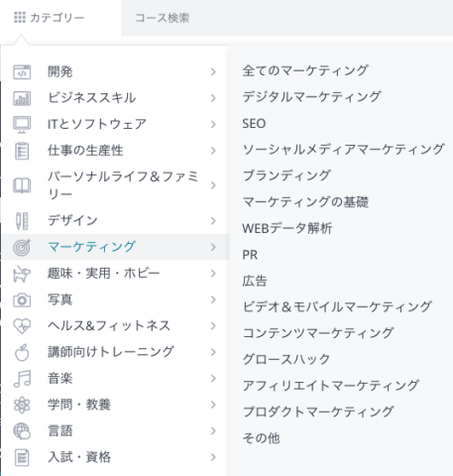
Task: Open the SEO subcategory
Action: tap(254, 123)
